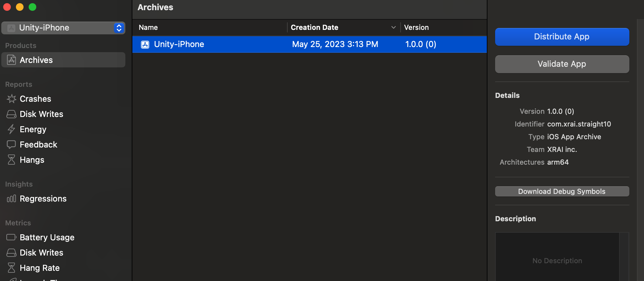Click the Distribute App button
This screenshot has width=644, height=281.
pos(562,37)
